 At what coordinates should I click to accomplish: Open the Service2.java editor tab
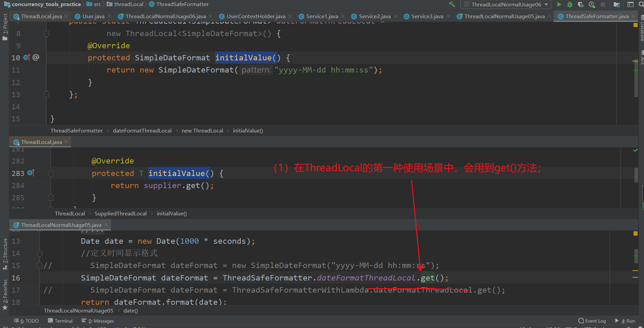click(375, 16)
